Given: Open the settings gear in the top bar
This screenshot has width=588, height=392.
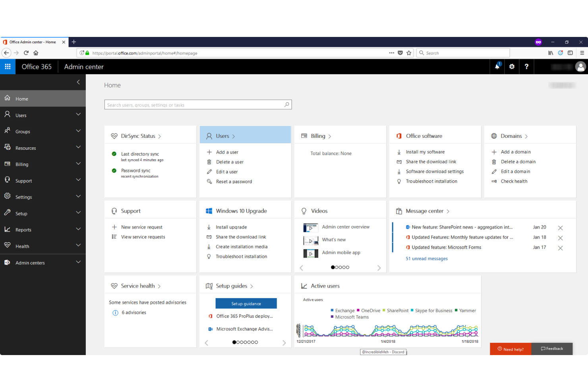Looking at the screenshot, I should coord(512,66).
